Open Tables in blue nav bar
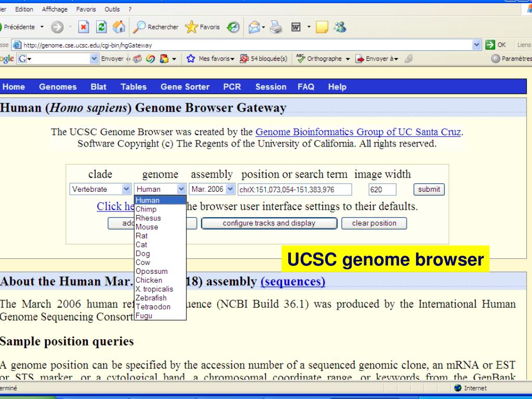 tap(134, 87)
